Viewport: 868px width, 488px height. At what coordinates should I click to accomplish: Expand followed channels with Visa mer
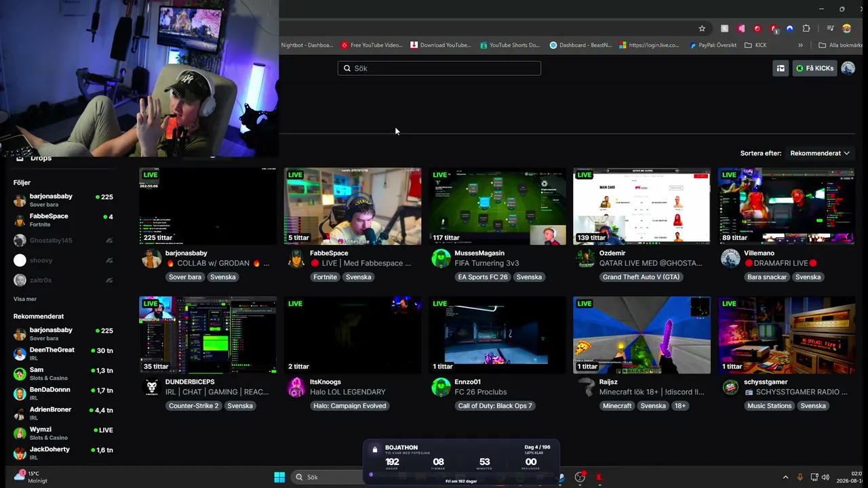click(x=25, y=299)
